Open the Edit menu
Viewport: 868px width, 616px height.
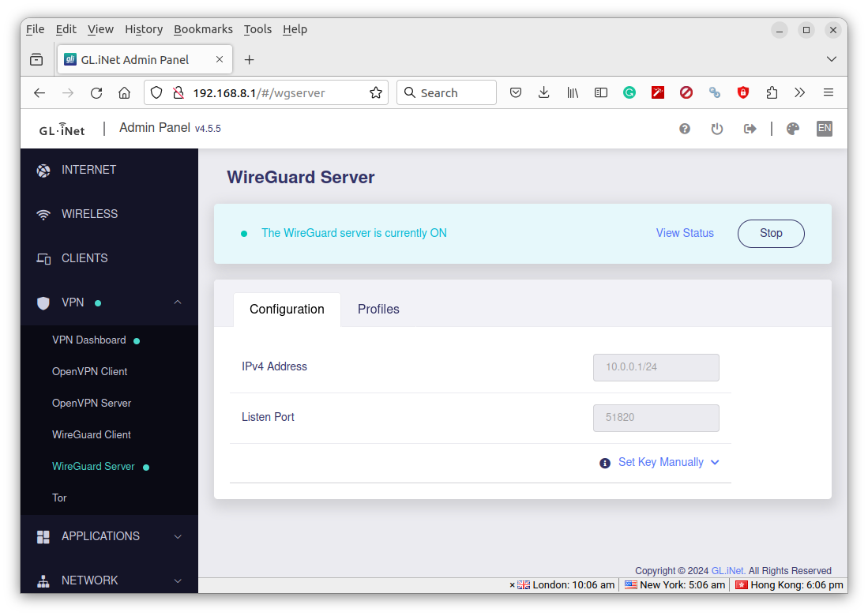tap(66, 29)
